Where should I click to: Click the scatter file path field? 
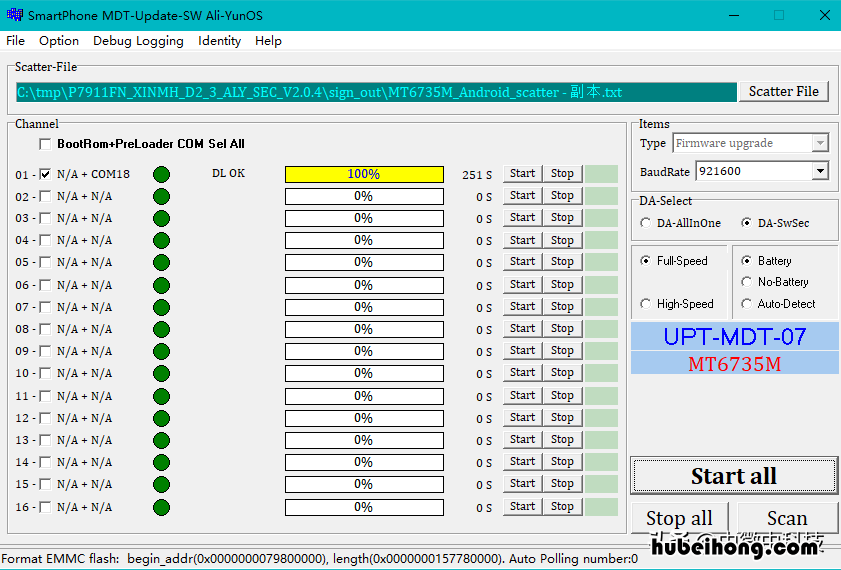coord(376,92)
